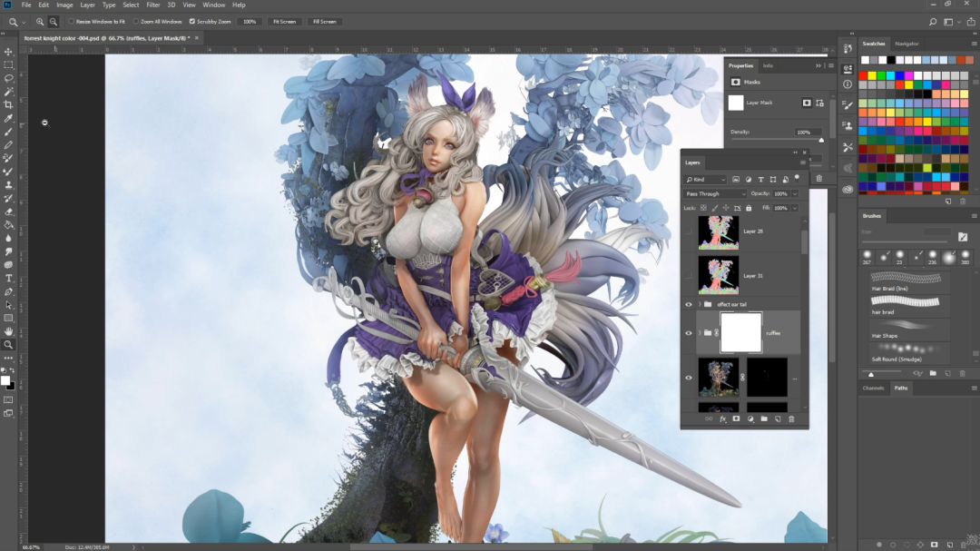Select the Soft Round (Smudge) brush
This screenshot has height=551, width=980.
(909, 353)
